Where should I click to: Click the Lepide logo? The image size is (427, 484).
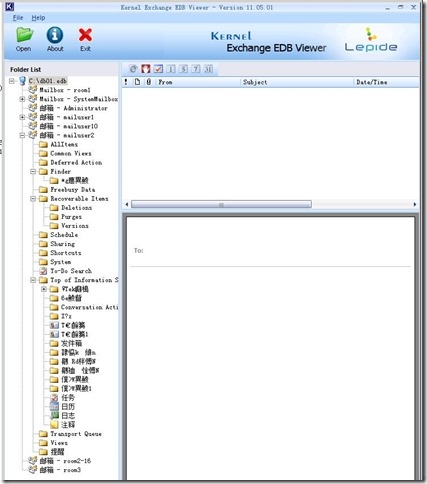371,40
